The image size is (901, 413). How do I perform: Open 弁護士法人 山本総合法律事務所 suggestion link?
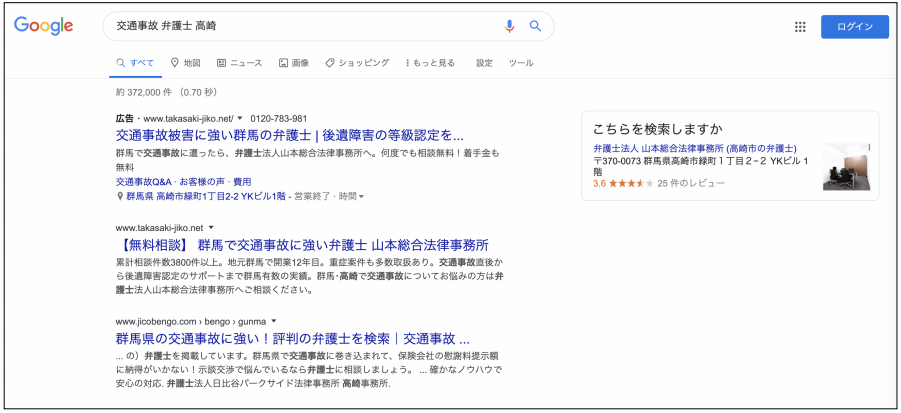coord(695,148)
